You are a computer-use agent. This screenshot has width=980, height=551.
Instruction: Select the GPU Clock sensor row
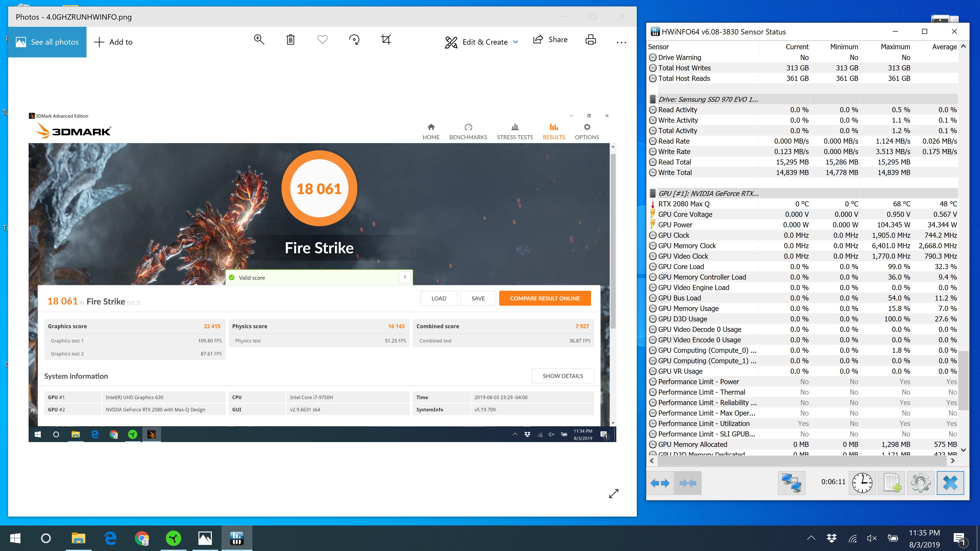[802, 235]
